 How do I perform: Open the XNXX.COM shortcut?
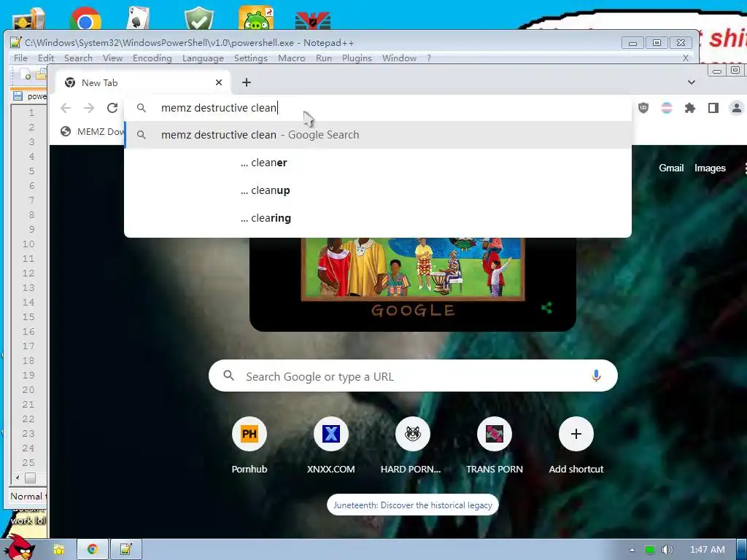[x=330, y=445]
